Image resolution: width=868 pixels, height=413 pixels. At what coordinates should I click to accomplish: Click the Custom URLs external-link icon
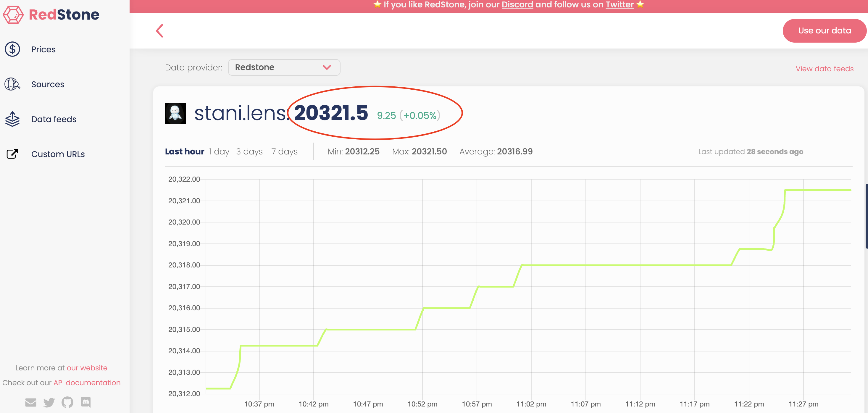[12, 154]
